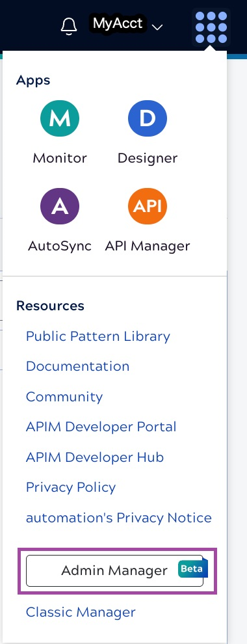Open APIM Developer Hub link
The height and width of the screenshot is (644, 247).
[95, 457]
